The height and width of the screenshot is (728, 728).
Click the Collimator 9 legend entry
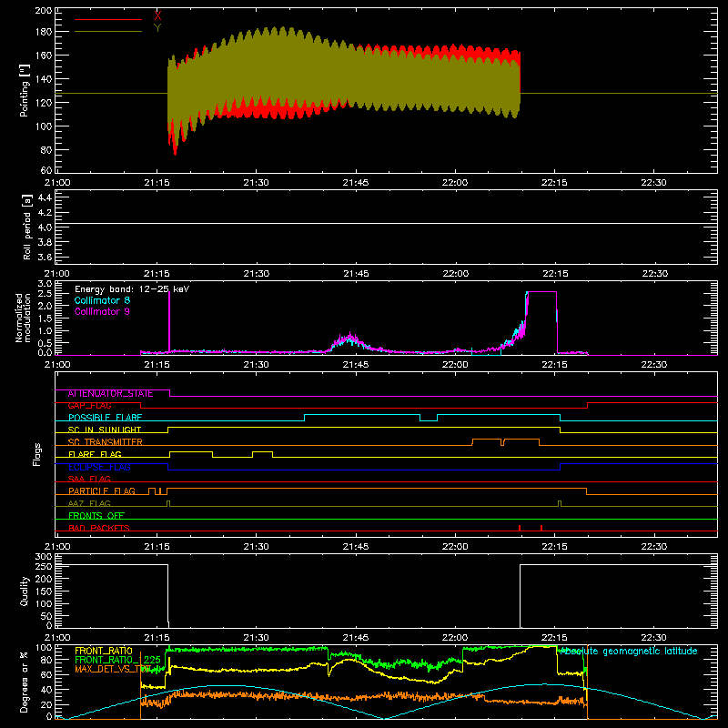(102, 311)
